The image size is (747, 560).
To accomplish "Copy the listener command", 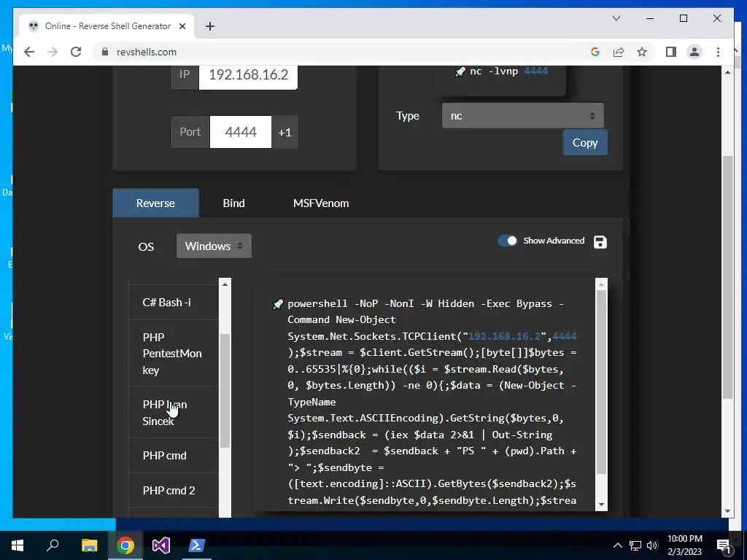I will 585,142.
